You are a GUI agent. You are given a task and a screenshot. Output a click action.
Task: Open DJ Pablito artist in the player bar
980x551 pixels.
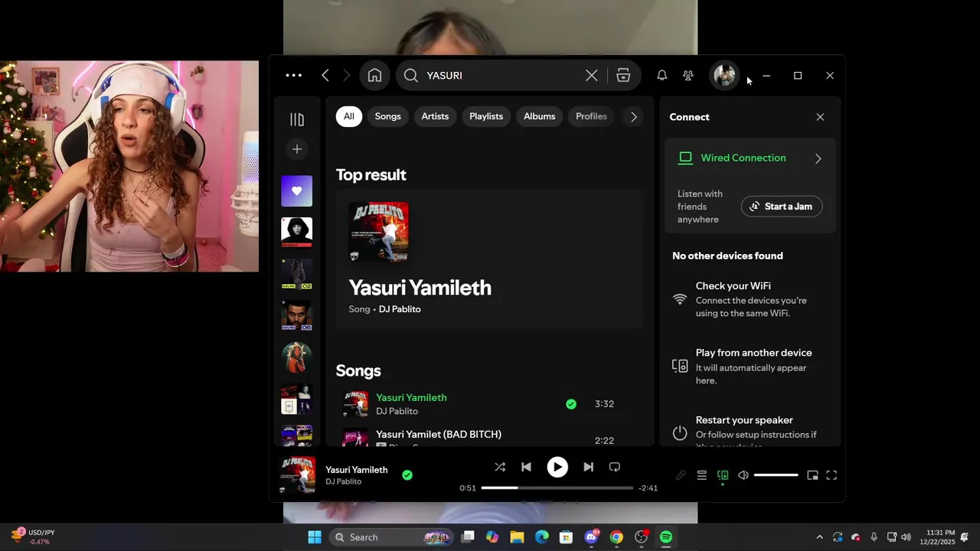click(x=343, y=481)
